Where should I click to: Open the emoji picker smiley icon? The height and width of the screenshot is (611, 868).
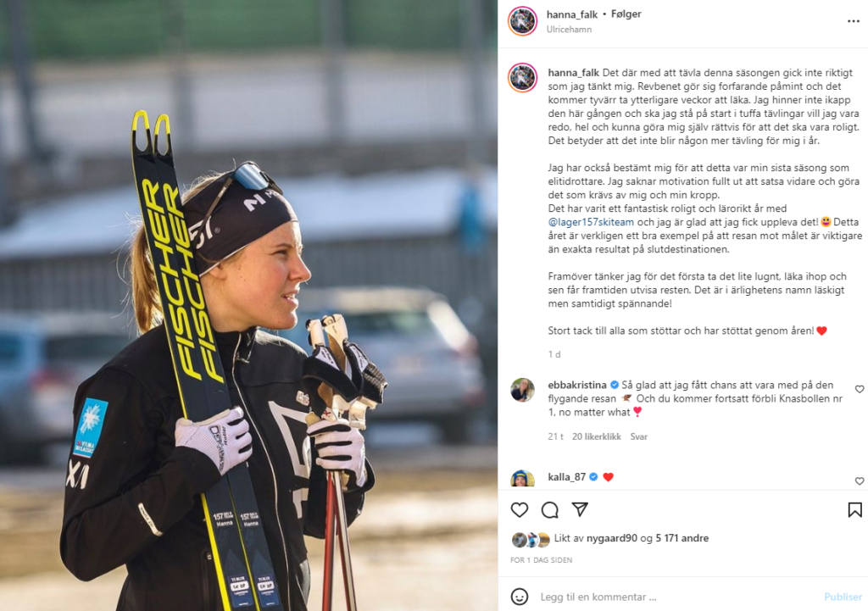(520, 597)
